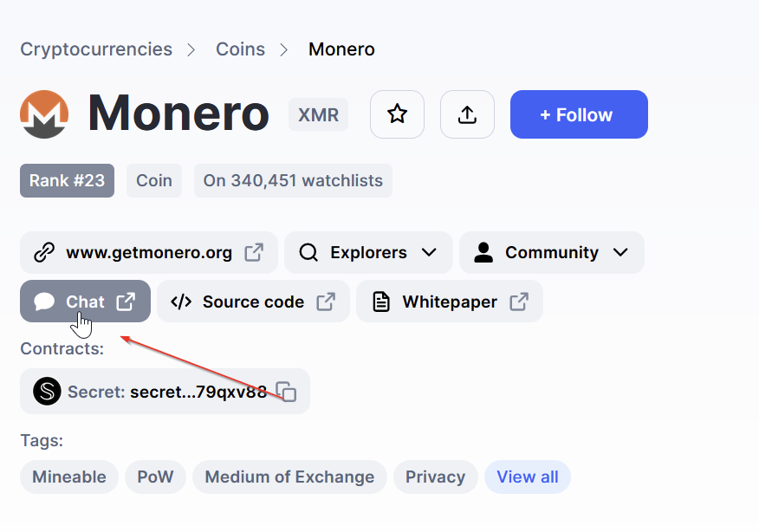
Task: Click the share upload icon
Action: pos(467,114)
